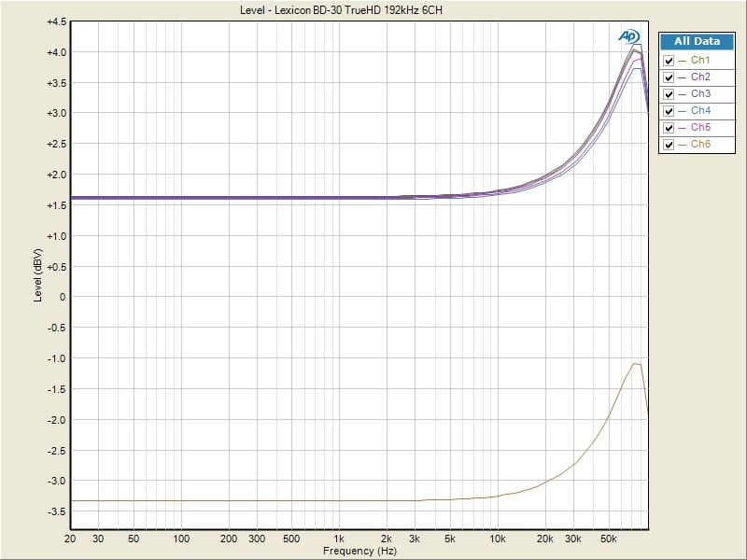Uncheck the Ch1 checkbox
The height and width of the screenshot is (560, 747).
(x=669, y=61)
